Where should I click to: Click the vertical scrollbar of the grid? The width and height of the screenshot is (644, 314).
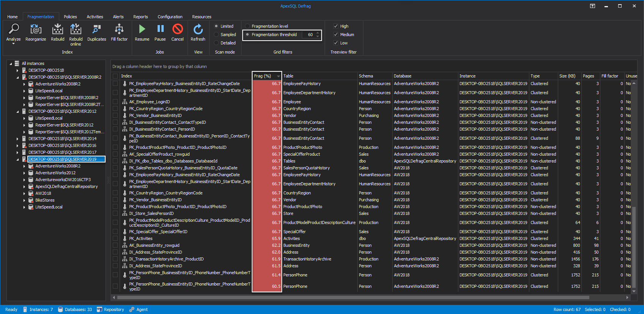(634, 247)
